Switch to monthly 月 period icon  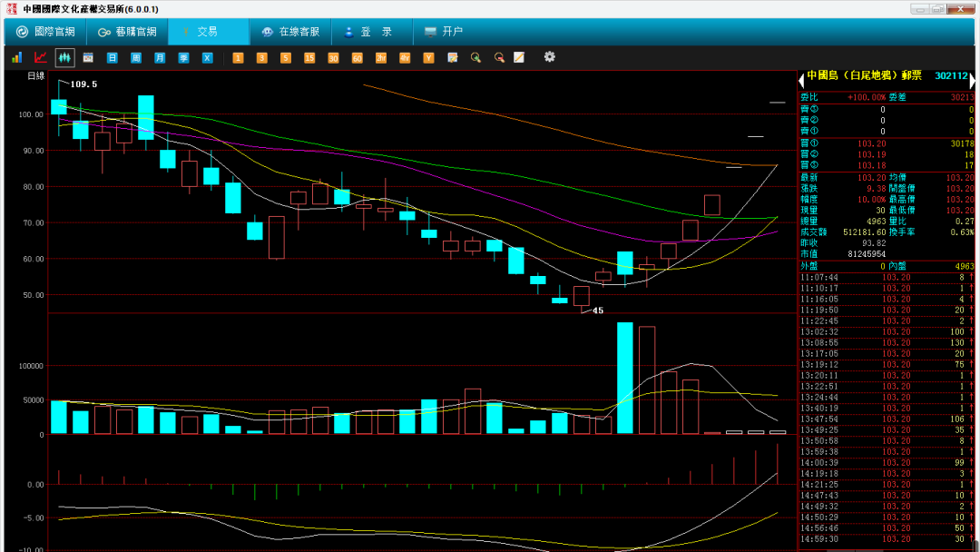[160, 57]
